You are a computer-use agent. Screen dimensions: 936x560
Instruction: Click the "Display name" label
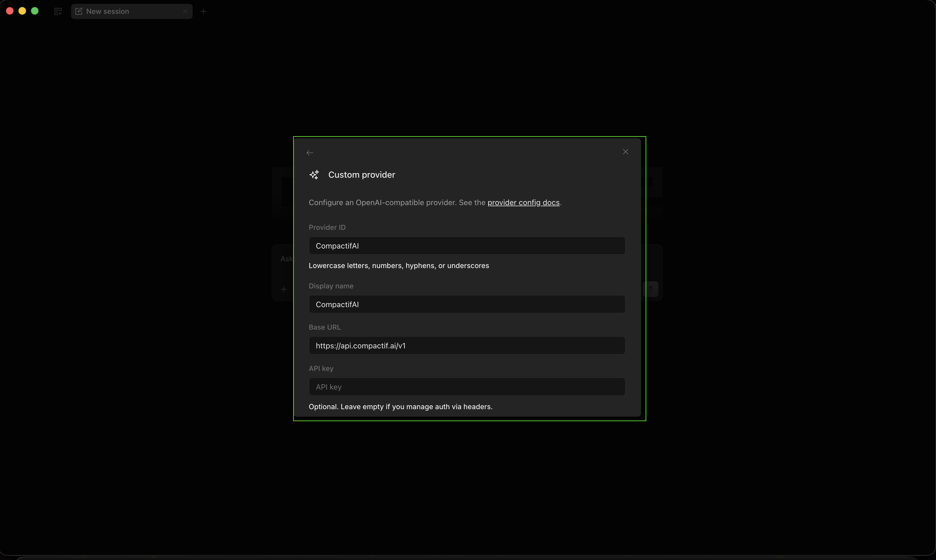click(x=331, y=286)
